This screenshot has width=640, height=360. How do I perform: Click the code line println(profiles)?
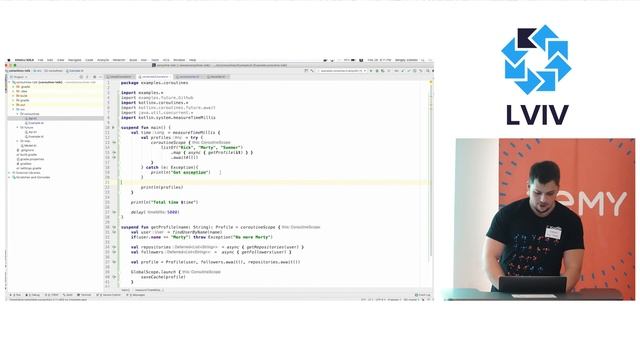pyautogui.click(x=162, y=187)
